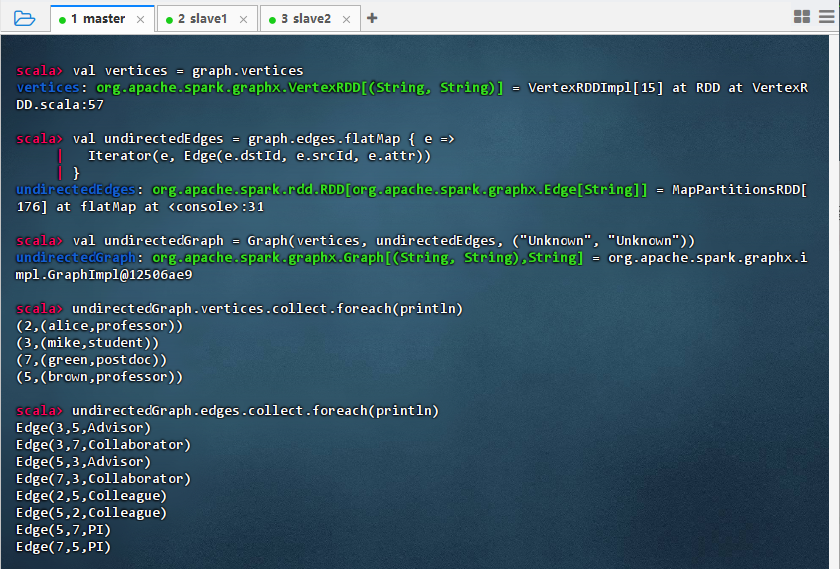840x569 pixels.
Task: Close the master tab
Action: (x=140, y=19)
